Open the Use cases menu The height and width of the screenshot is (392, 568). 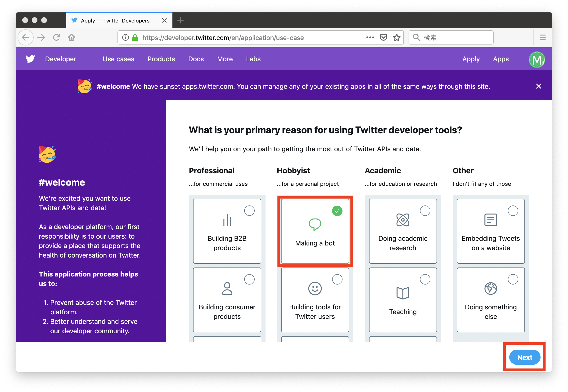[118, 59]
